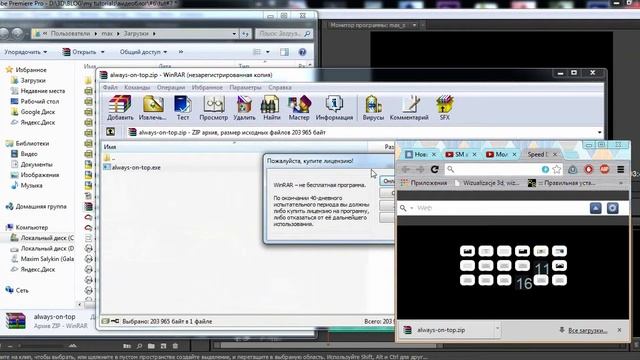This screenshot has width=640, height=360.
Task: Click the Онлайн button in WinRAR license dialog
Action: point(388,181)
